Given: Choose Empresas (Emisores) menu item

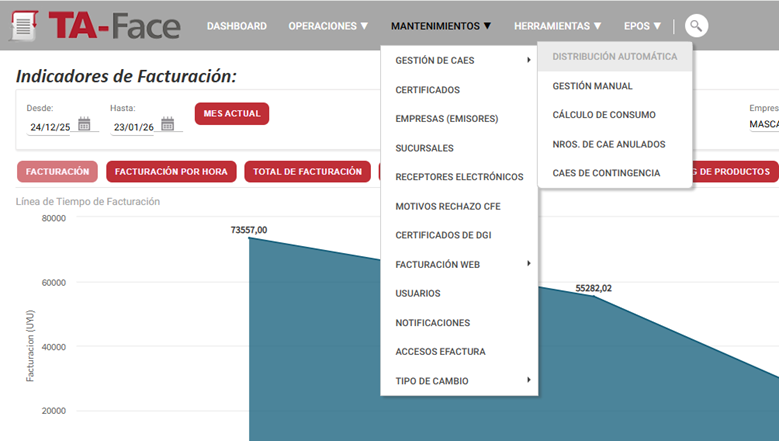Looking at the screenshot, I should [x=446, y=119].
